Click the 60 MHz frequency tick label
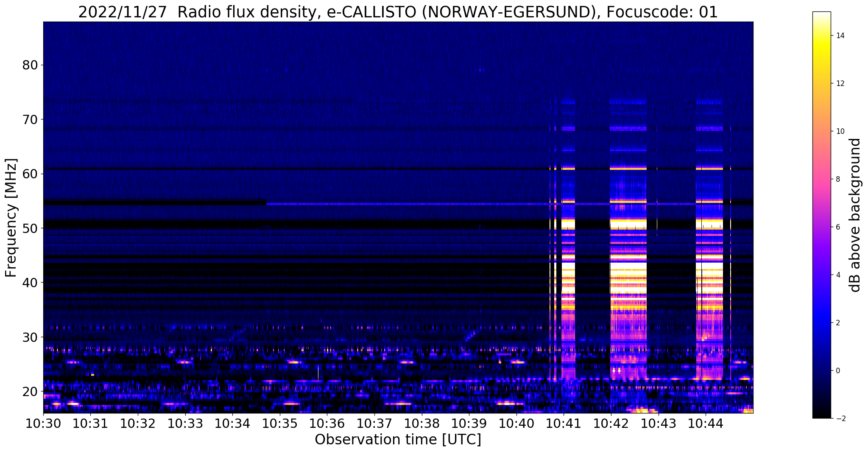The height and width of the screenshot is (452, 868). (x=30, y=174)
